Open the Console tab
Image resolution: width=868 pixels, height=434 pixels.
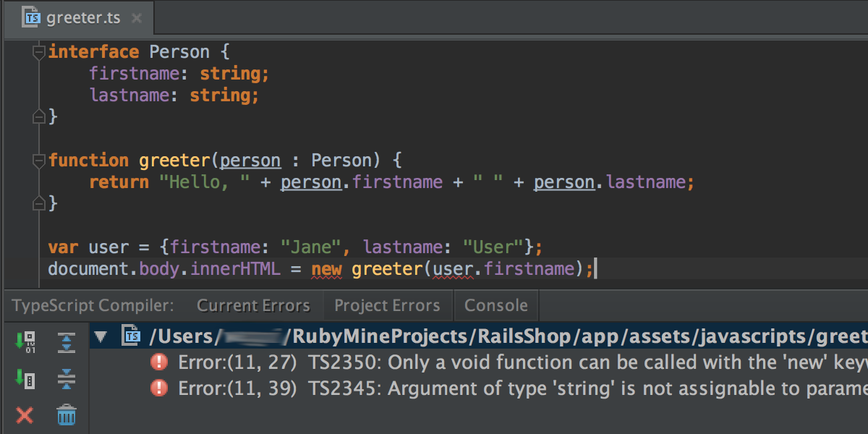[496, 305]
